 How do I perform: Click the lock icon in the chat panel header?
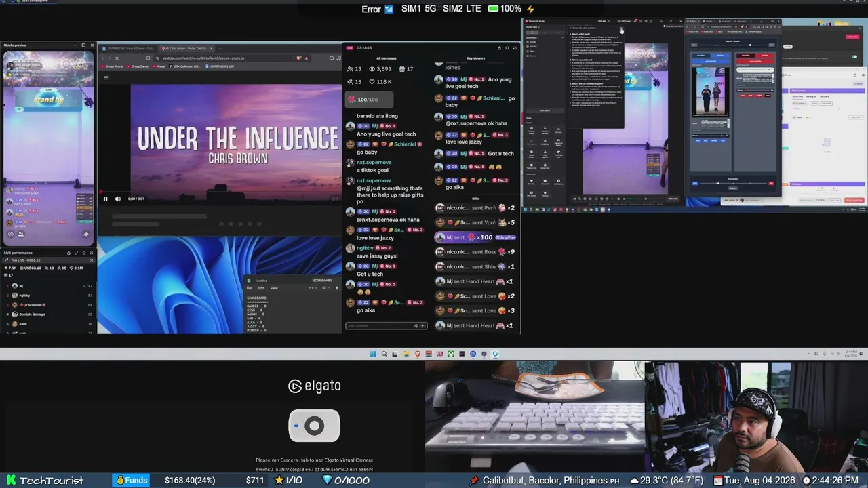499,48
